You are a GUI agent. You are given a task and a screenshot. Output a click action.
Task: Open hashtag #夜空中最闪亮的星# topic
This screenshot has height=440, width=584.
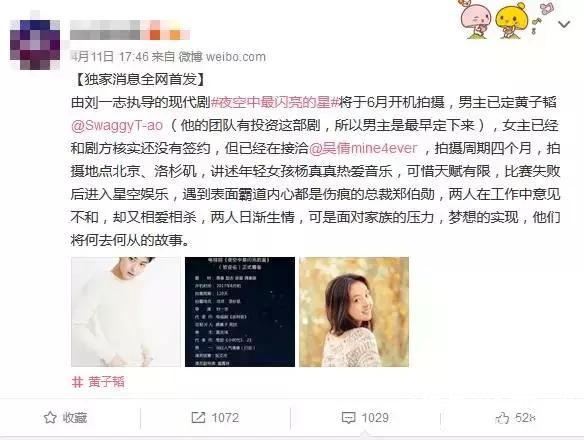[x=275, y=102]
